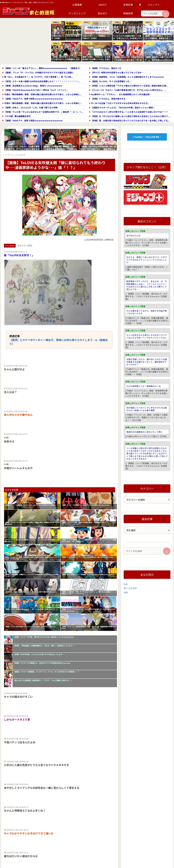
Task: Open the サイコな世界観だった headline link
Action: point(111,82)
